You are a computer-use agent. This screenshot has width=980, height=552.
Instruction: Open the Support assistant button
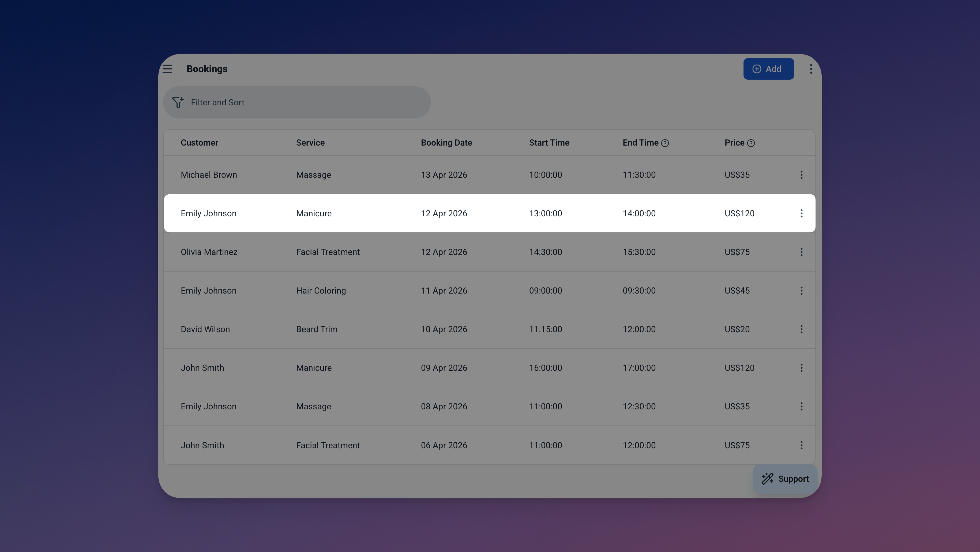pyautogui.click(x=785, y=479)
